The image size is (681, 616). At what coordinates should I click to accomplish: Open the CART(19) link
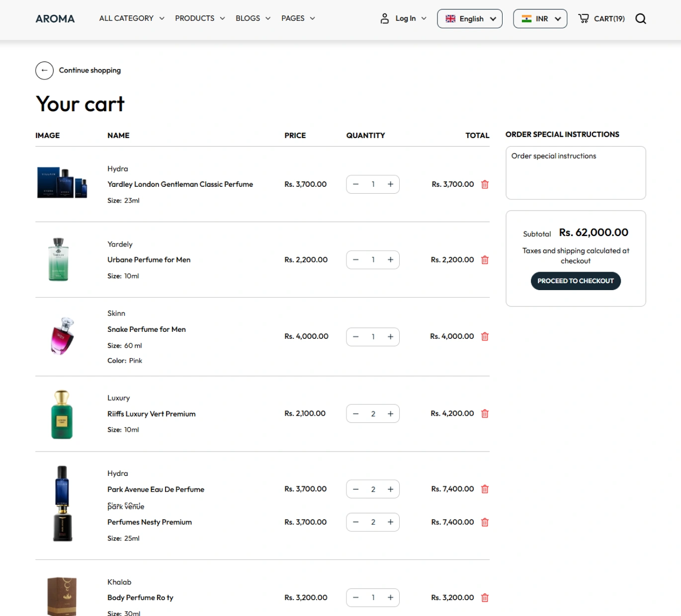click(609, 19)
